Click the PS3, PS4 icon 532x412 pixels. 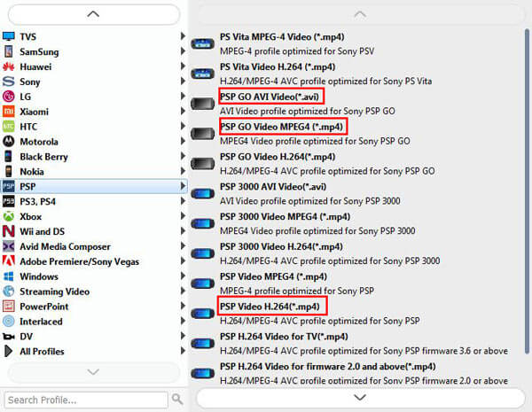pos(9,201)
